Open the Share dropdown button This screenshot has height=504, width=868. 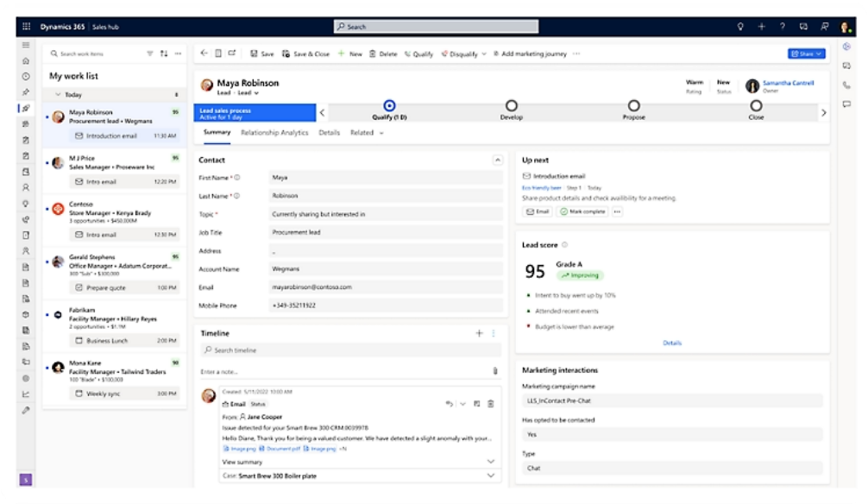(807, 54)
